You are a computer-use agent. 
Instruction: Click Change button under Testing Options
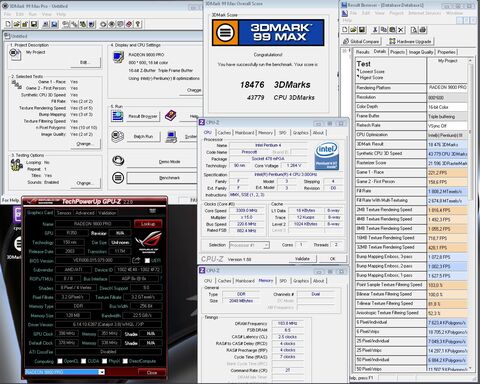[85, 183]
